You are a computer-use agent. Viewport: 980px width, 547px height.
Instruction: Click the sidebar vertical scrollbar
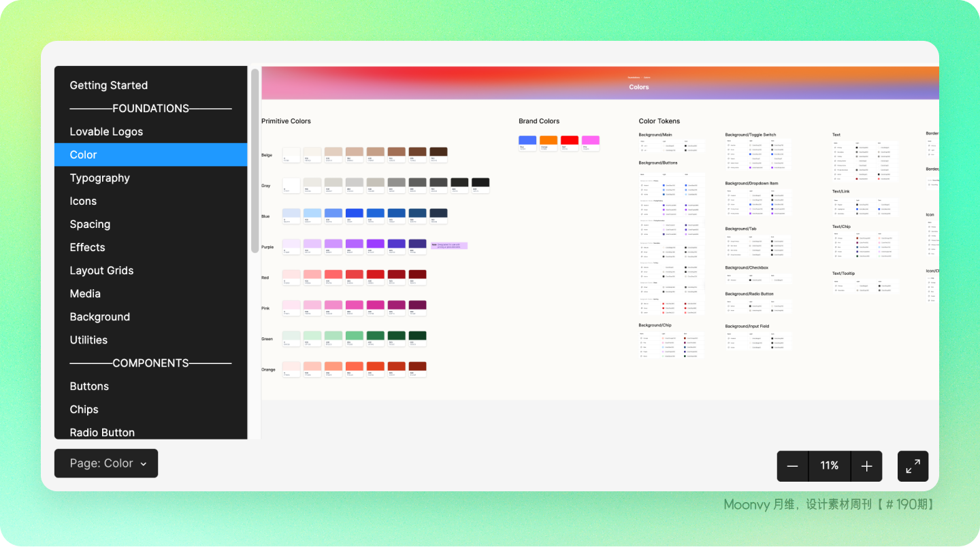(255, 160)
